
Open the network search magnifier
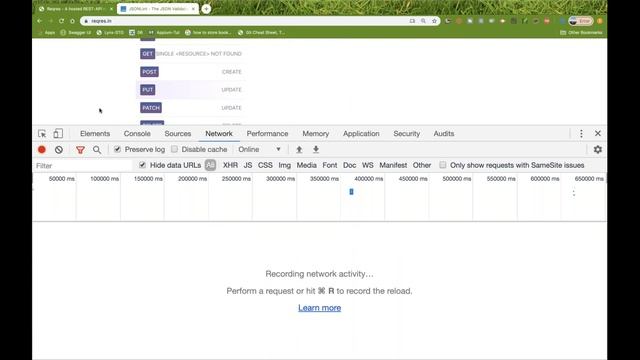click(97, 150)
